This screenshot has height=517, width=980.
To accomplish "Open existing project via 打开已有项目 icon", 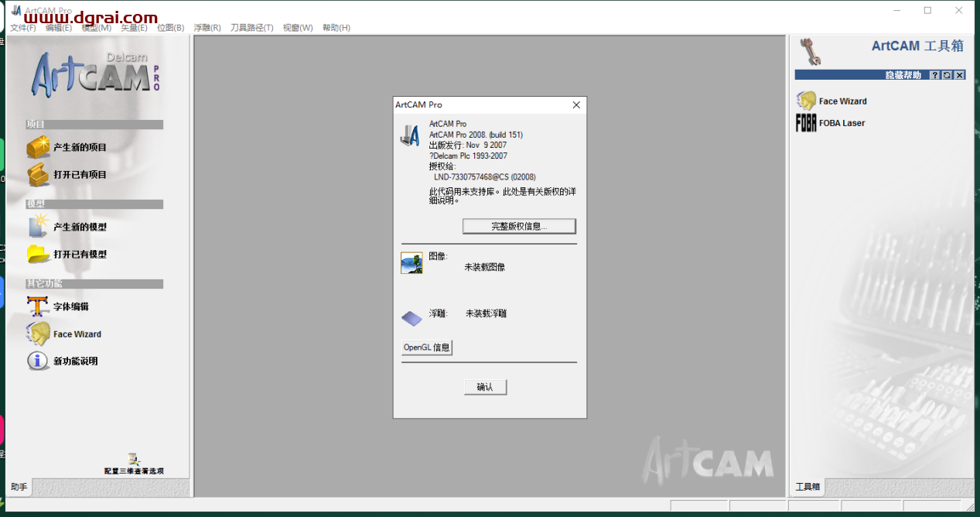I will 39,175.
